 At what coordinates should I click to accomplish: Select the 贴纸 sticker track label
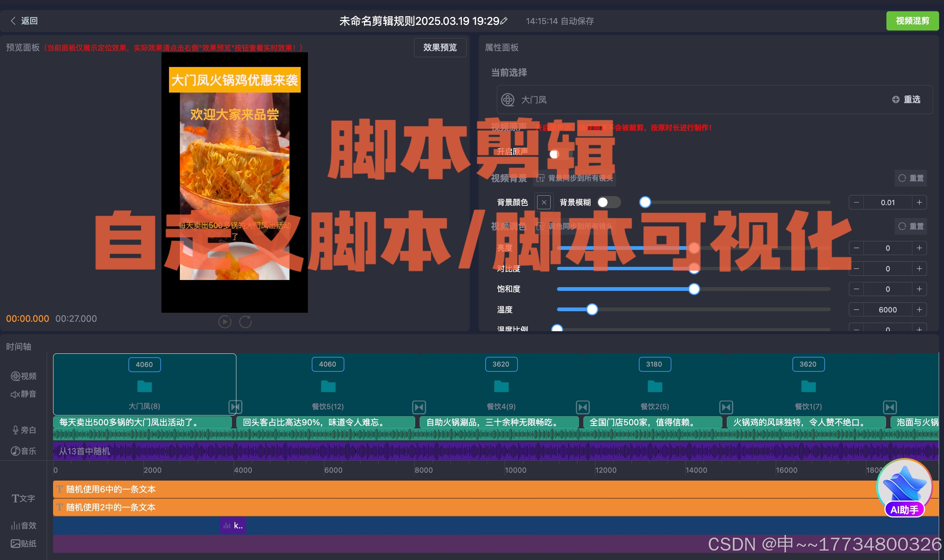tap(23, 543)
